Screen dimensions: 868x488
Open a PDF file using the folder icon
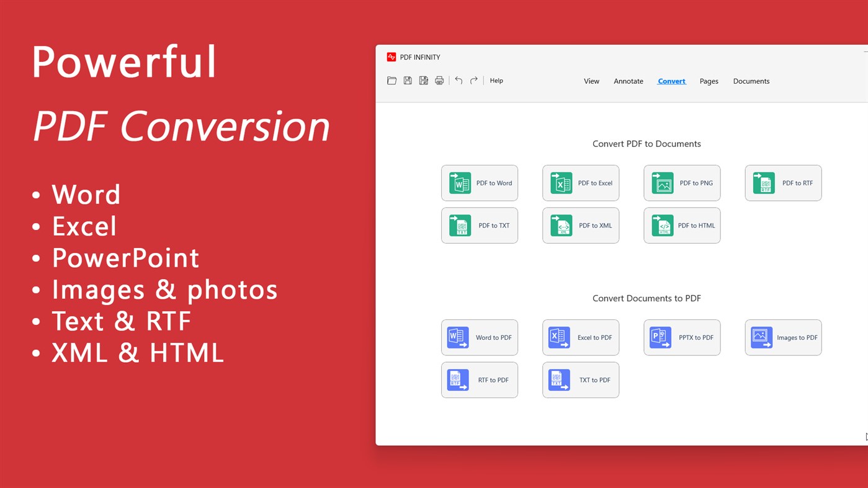click(391, 80)
